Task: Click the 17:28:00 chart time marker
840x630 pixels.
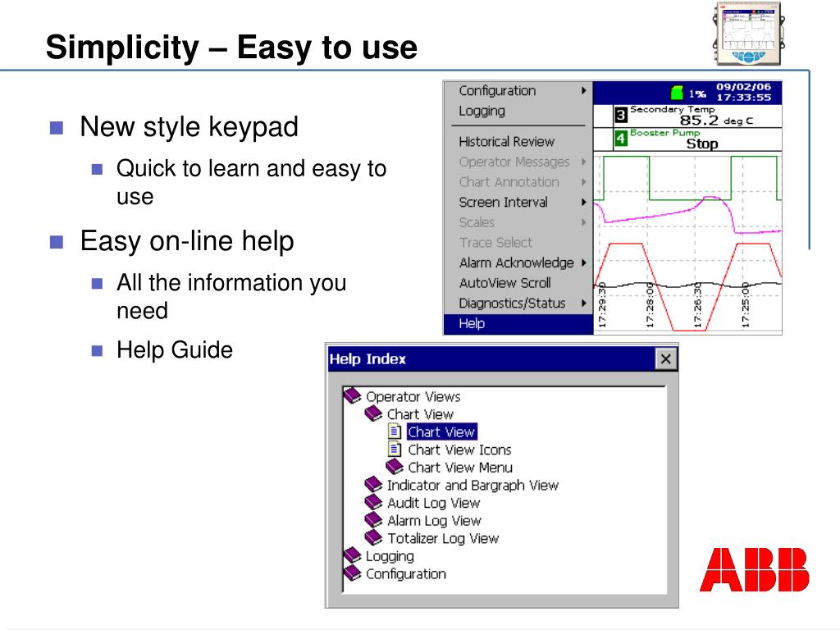Action: point(650,305)
